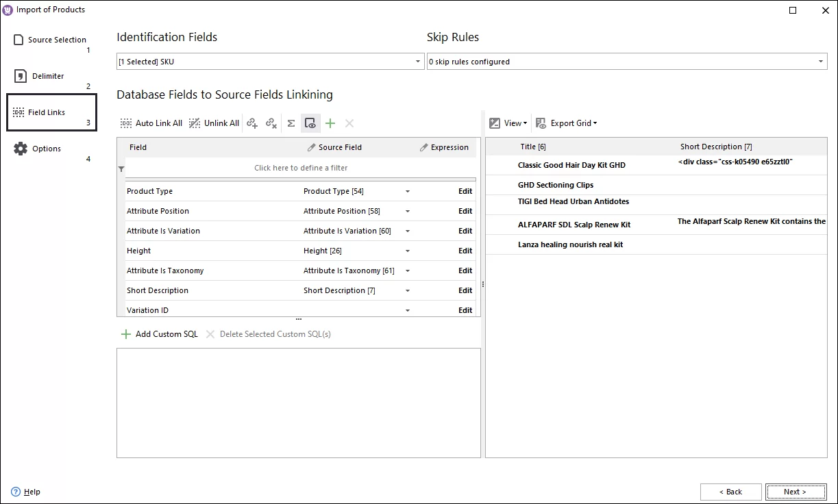
Task: Click the green plus icon in the toolbar
Action: click(330, 123)
